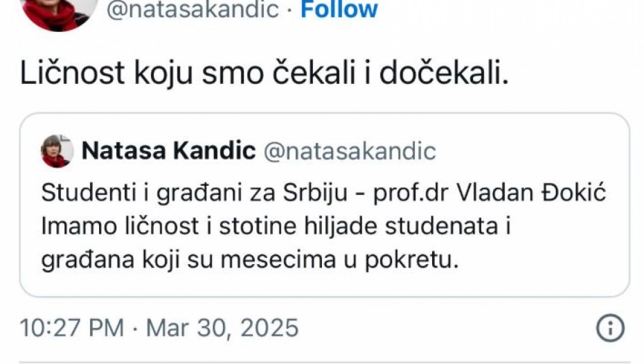Click the info circle icon beside timestamp
The height and width of the screenshot is (364, 644).
point(610,327)
